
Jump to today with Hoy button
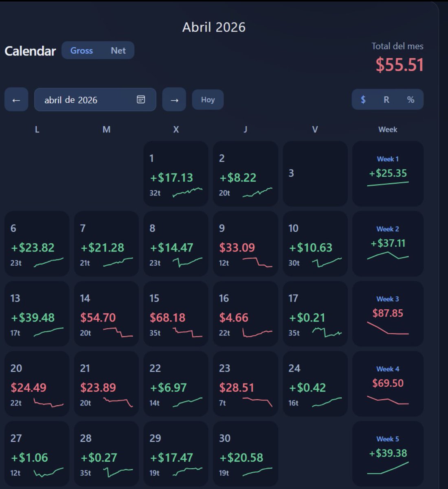pyautogui.click(x=208, y=100)
